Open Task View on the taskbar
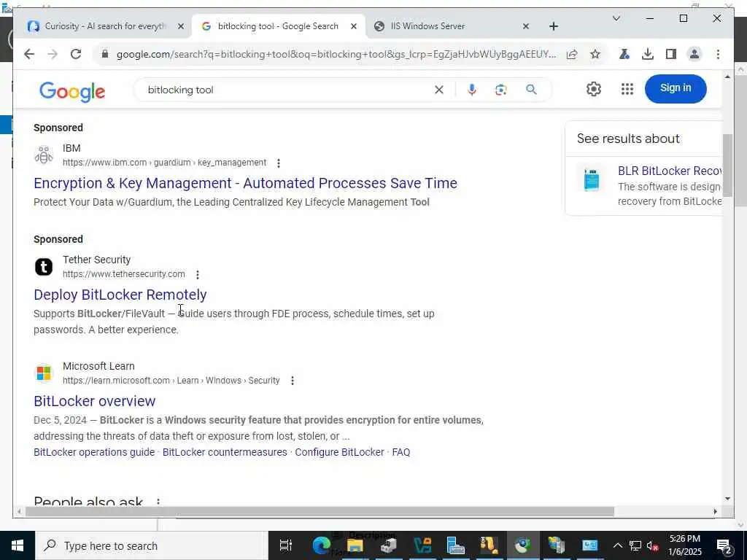This screenshot has height=560, width=747. tap(285, 545)
